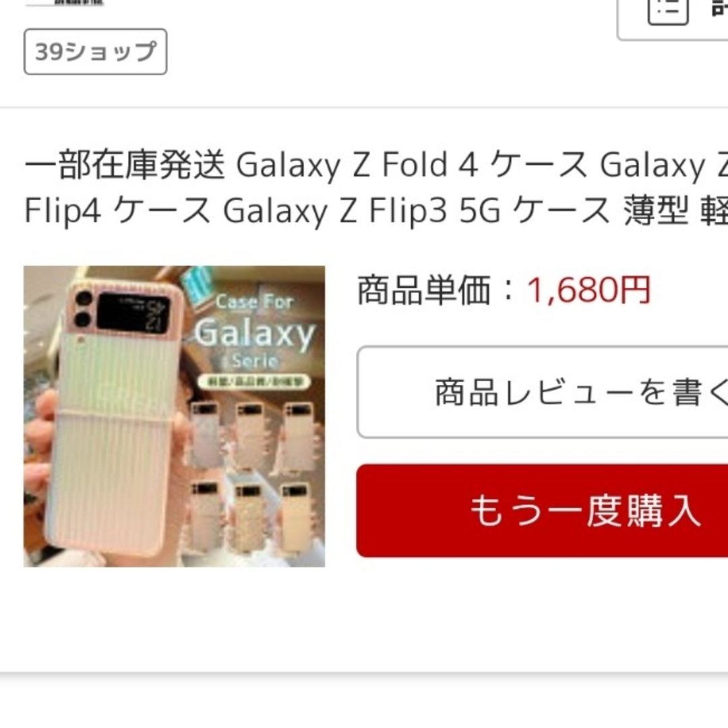Click the list icon in top-right button

[668, 9]
